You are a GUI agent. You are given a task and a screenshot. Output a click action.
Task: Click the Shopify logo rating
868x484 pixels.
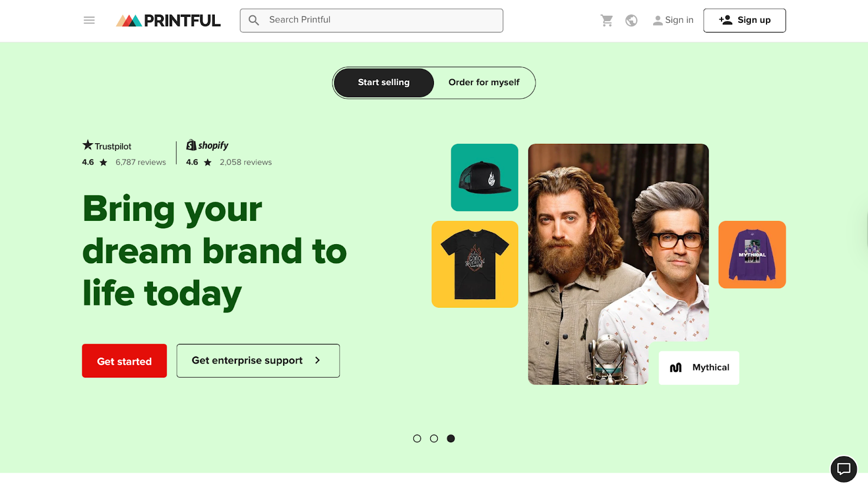pyautogui.click(x=207, y=145)
